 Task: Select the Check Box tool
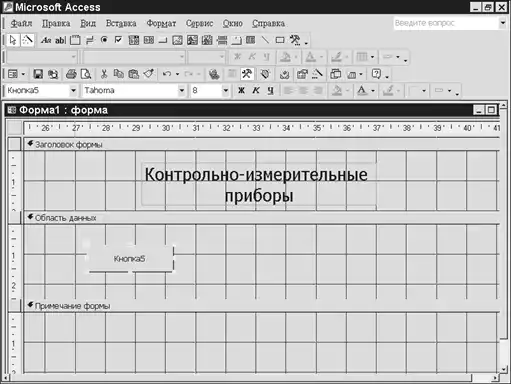pyautogui.click(x=118, y=40)
